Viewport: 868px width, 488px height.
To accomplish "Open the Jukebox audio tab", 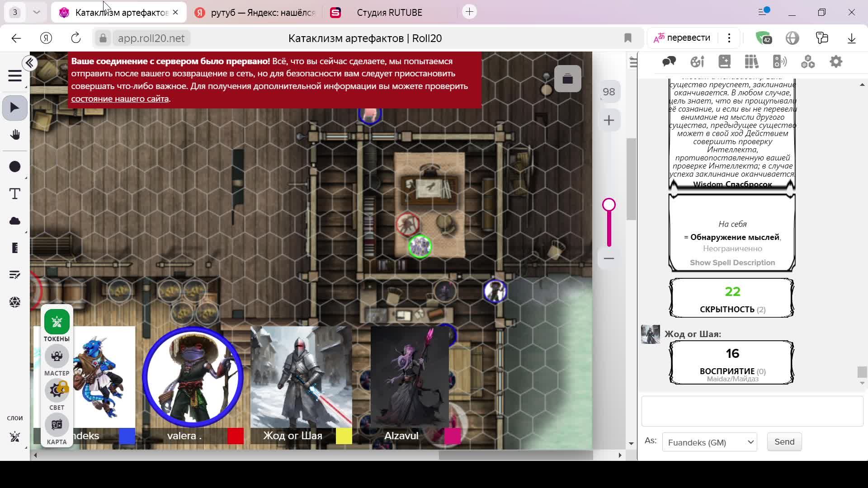I will pos(780,62).
